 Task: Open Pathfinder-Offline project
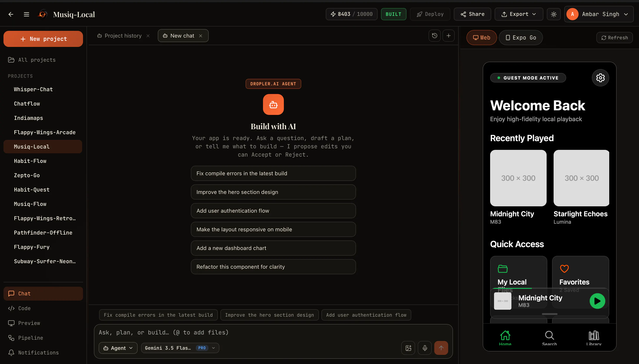pyautogui.click(x=43, y=233)
